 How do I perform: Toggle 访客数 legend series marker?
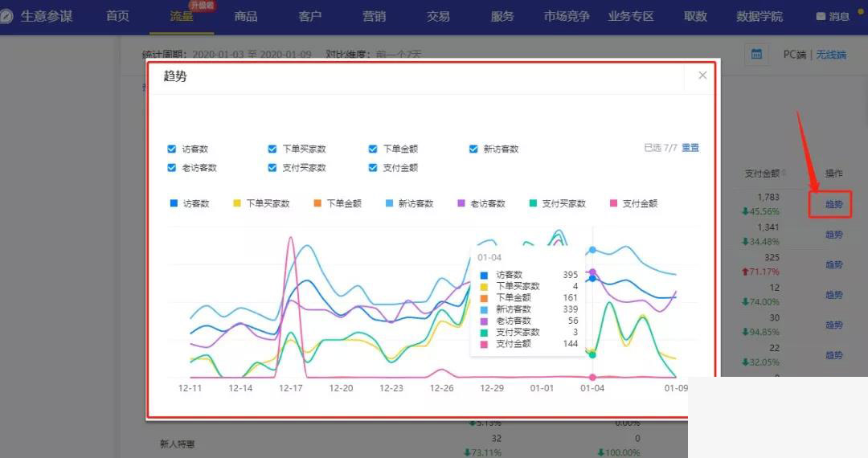[174, 203]
